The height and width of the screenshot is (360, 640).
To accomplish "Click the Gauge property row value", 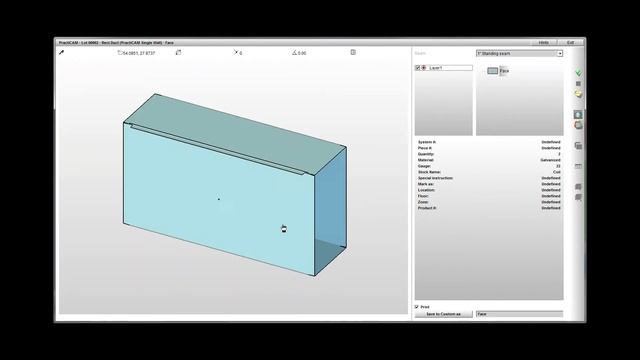I will pos(558,166).
